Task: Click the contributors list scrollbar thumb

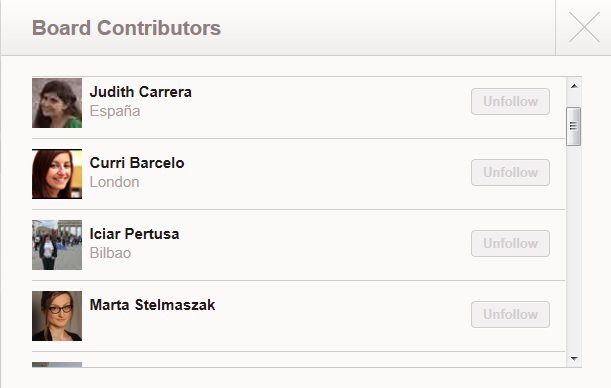Action: 574,126
